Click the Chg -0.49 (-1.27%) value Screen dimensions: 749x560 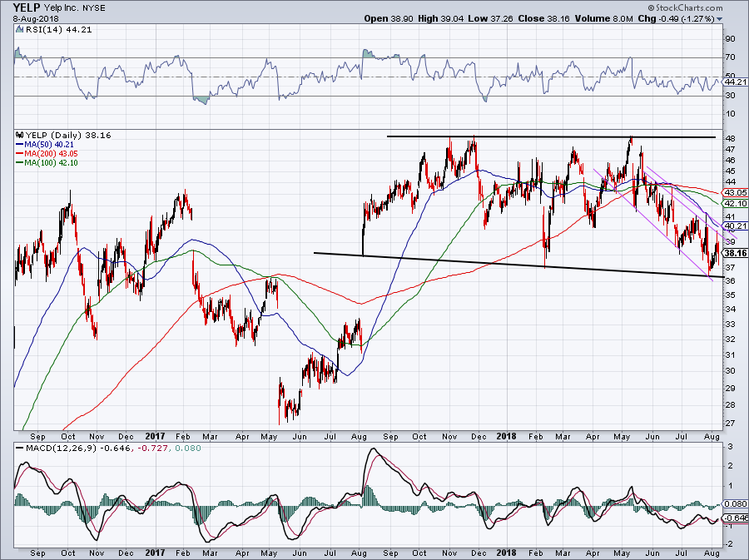click(x=676, y=18)
